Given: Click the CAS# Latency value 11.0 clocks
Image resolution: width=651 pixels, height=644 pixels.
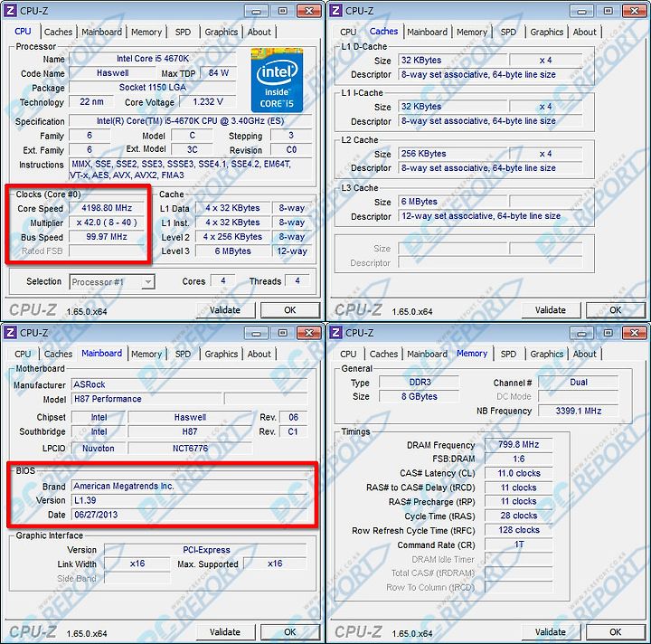Looking at the screenshot, I should pyautogui.click(x=519, y=473).
